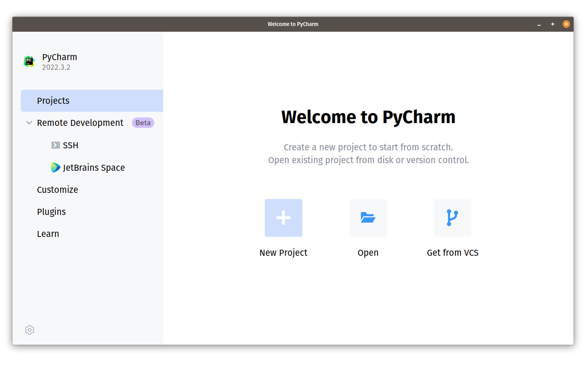588x366 pixels.
Task: Close the Welcome to PyCharm window
Action: 566,24
